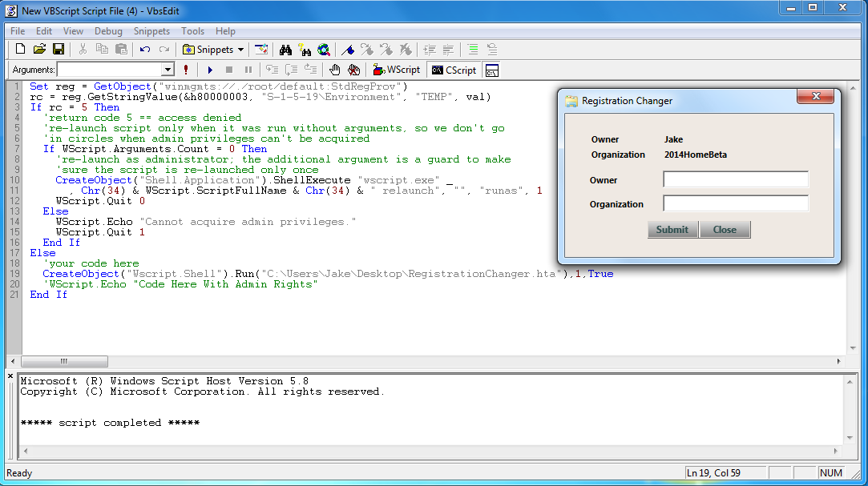
Task: Paste from clipboard using the toolbar icon
Action: 121,49
